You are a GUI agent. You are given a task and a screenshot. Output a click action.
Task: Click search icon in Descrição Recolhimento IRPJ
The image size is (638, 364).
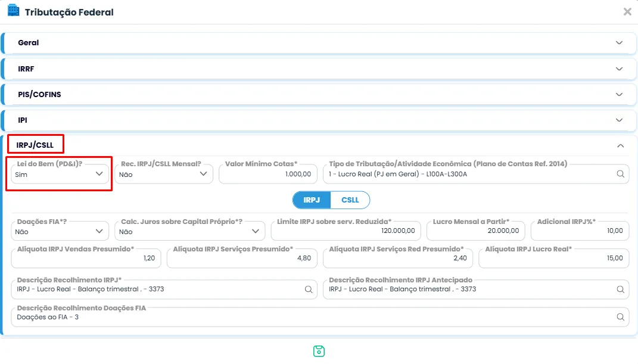(x=309, y=289)
